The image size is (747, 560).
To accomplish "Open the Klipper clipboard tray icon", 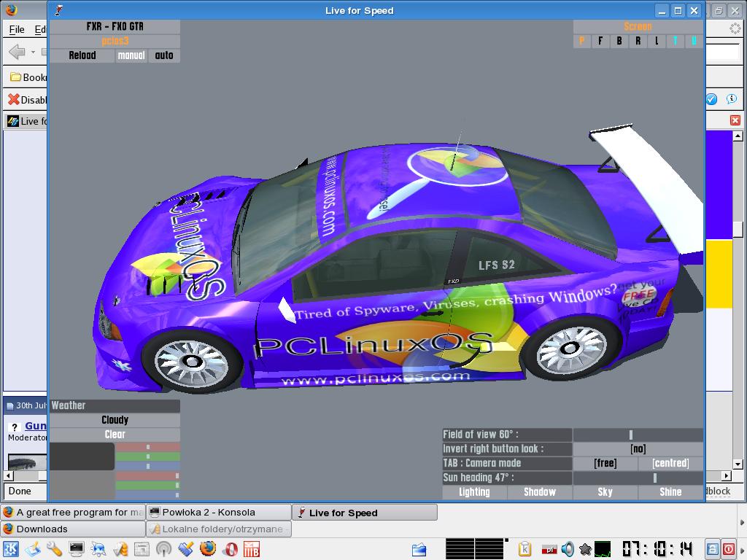I will [525, 549].
